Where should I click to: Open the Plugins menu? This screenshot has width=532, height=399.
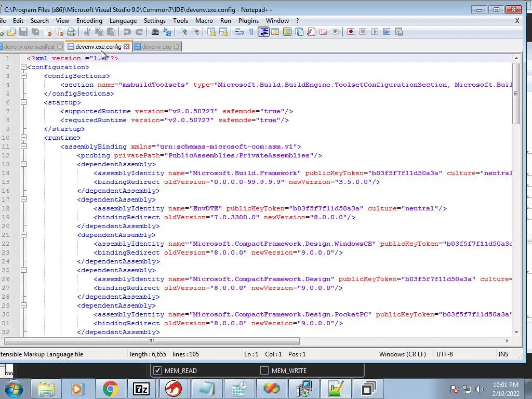click(248, 21)
